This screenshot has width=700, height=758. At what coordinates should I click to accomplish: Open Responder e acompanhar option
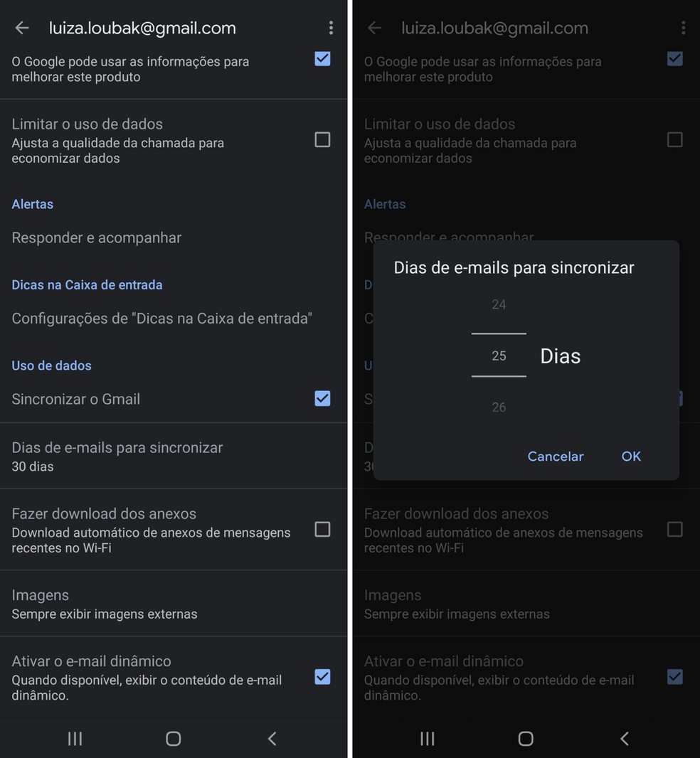tap(173, 237)
